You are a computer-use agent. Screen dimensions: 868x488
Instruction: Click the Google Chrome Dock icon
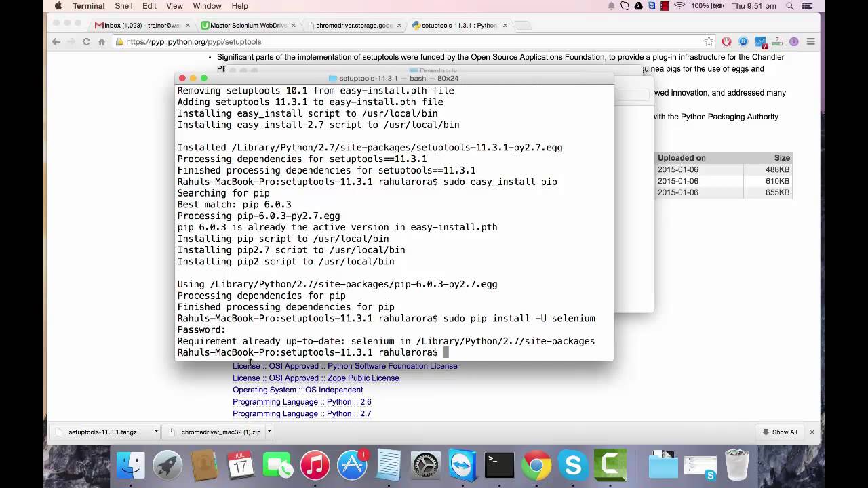click(536, 466)
